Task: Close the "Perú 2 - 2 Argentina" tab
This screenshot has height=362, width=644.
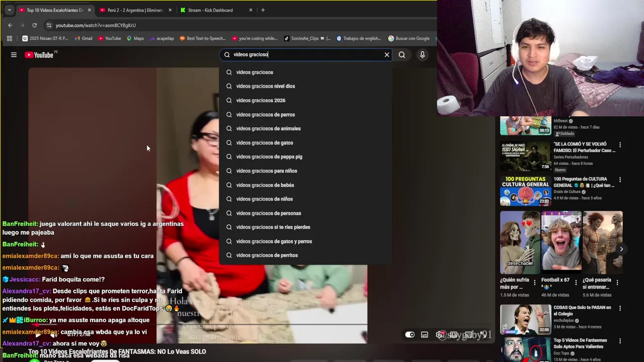Action: tap(170, 10)
